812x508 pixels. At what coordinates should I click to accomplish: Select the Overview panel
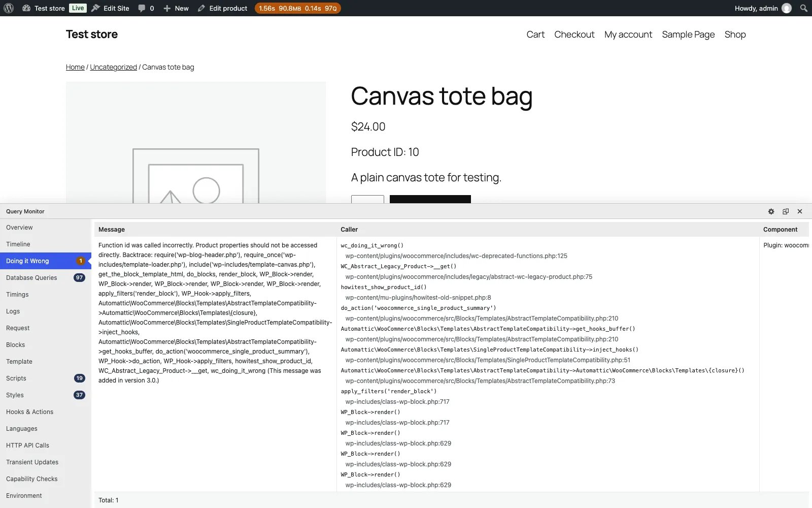(x=46, y=228)
